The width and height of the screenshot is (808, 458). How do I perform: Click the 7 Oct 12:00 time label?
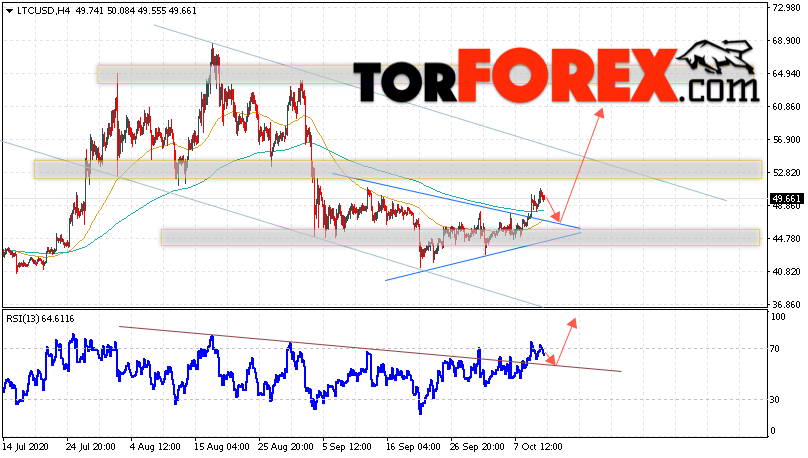tap(538, 446)
